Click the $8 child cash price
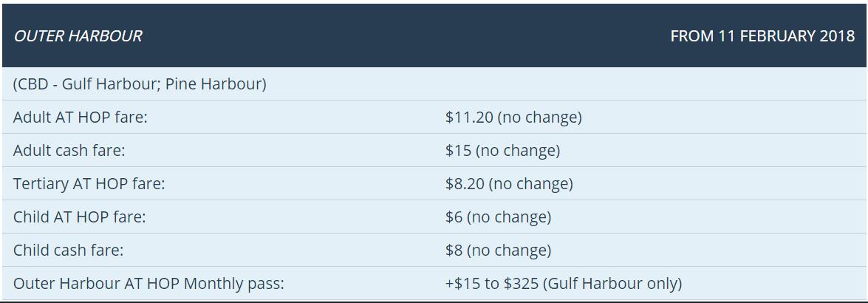This screenshot has height=303, width=868. (454, 250)
